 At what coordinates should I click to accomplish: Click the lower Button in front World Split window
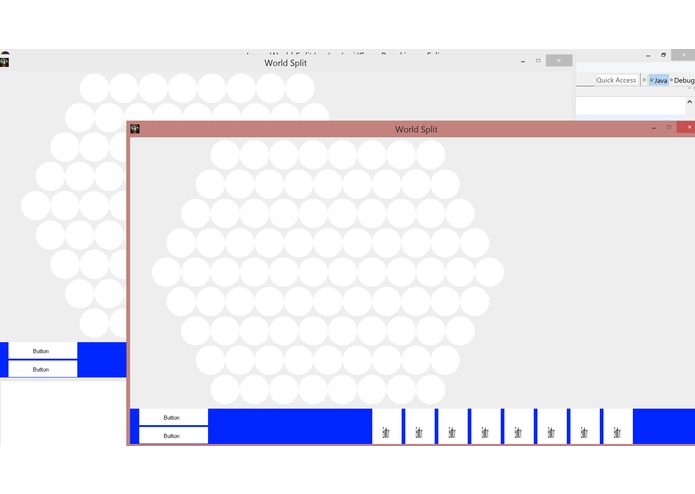point(173,436)
